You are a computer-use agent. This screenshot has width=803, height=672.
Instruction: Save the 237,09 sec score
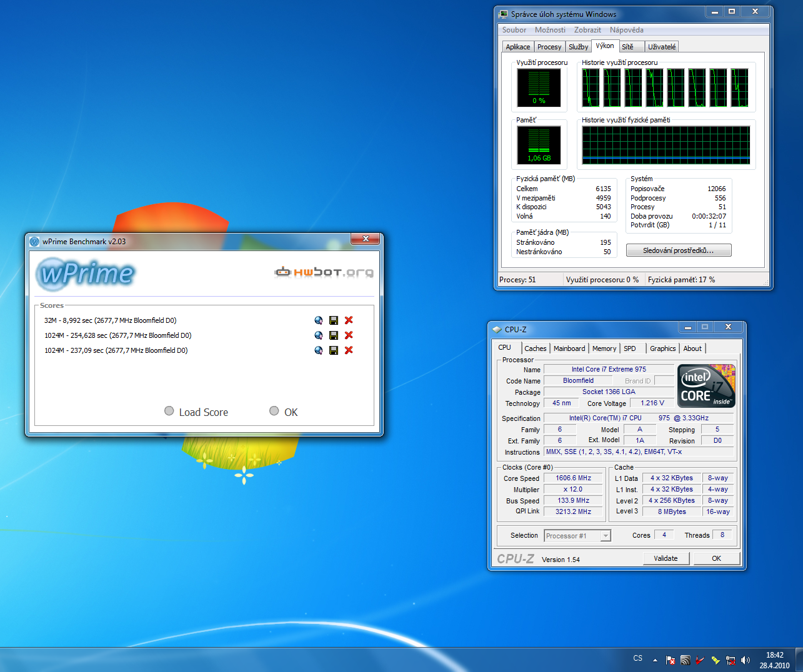pos(334,350)
